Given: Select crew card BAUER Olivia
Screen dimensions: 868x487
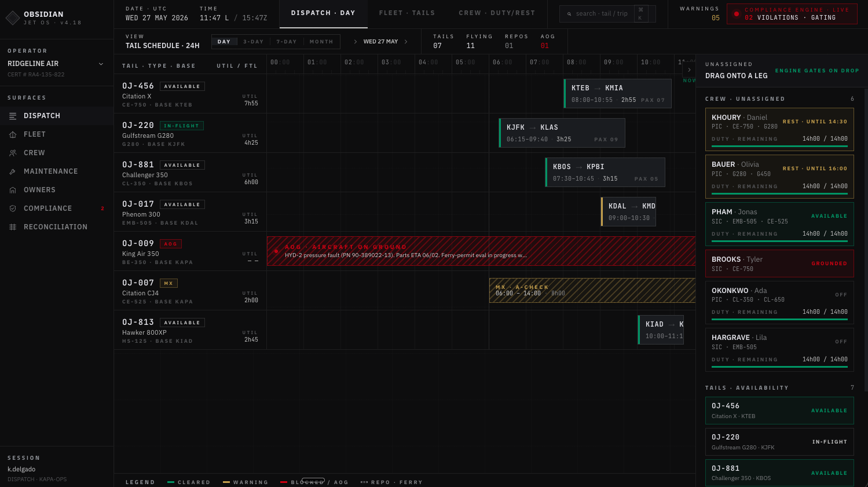Looking at the screenshot, I should [779, 176].
